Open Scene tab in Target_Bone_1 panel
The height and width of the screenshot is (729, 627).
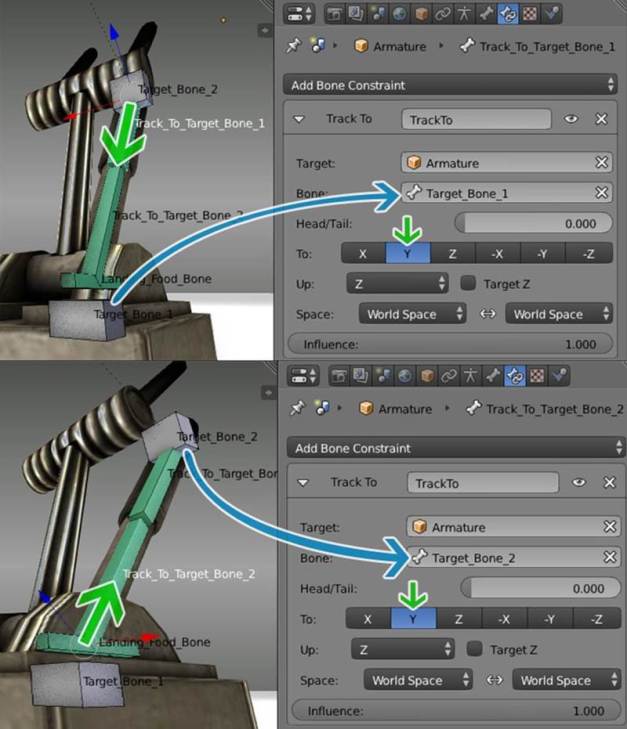point(377,13)
